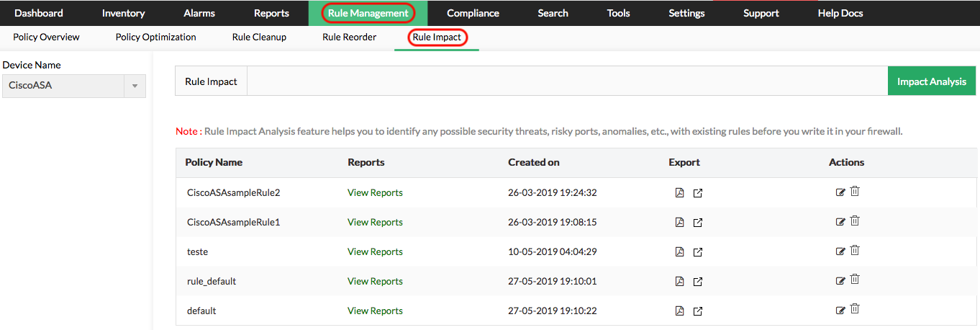The width and height of the screenshot is (980, 330).
Task: Open the Inventory menu
Action: tap(123, 13)
